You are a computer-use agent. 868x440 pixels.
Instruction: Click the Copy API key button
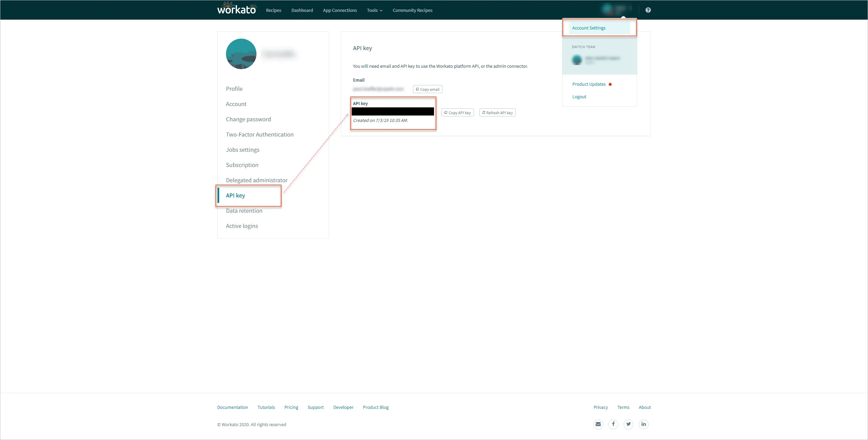click(458, 113)
